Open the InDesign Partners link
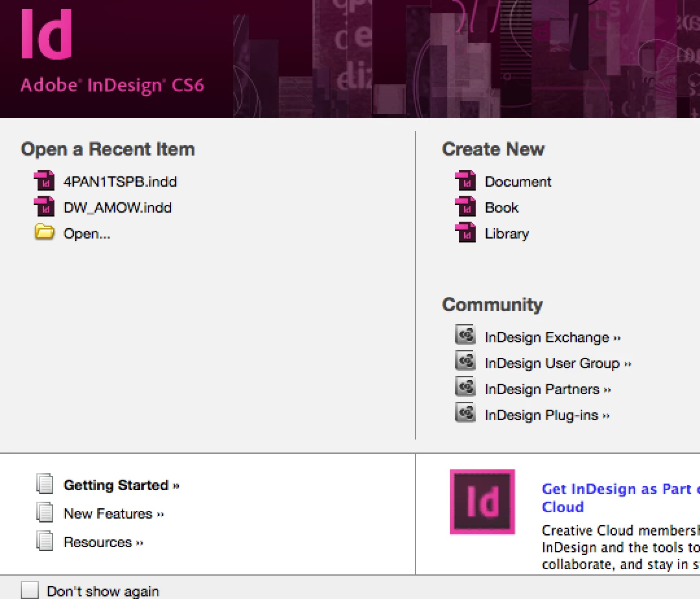 pos(548,389)
